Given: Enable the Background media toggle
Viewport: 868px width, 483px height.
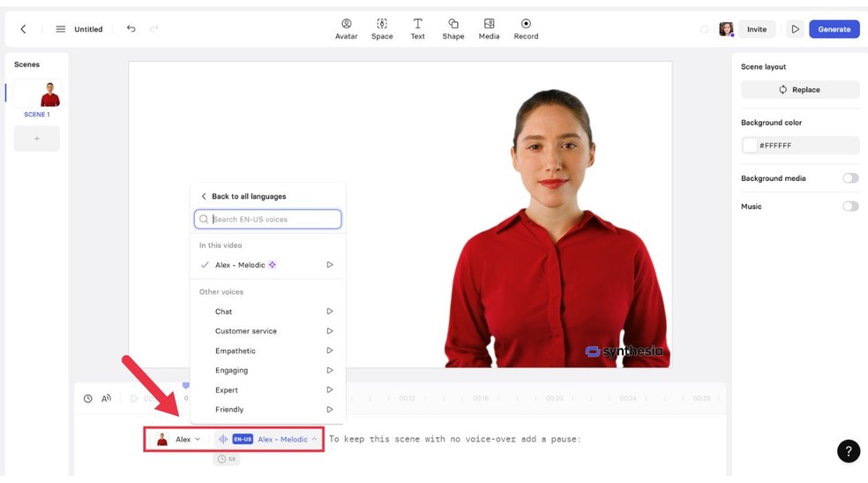Looking at the screenshot, I should click(x=849, y=178).
